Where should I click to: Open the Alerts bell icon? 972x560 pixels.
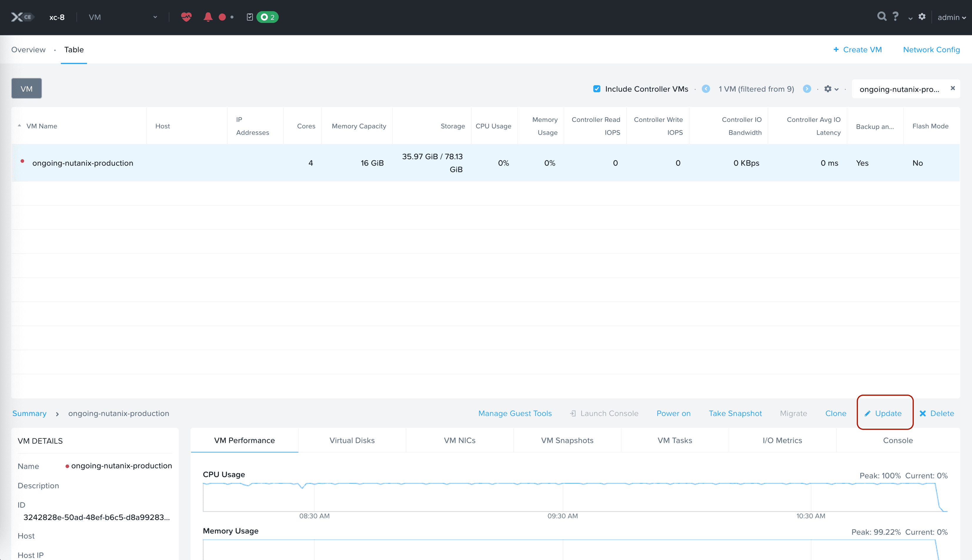pos(208,17)
